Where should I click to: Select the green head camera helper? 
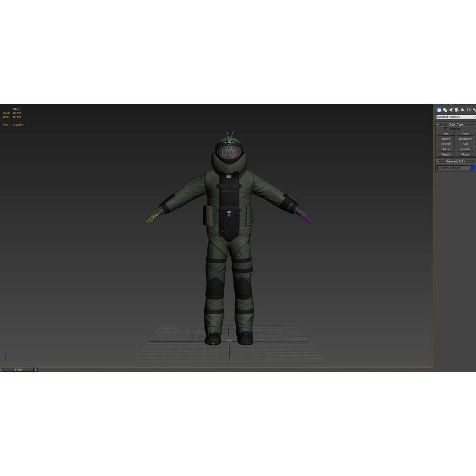coord(230,141)
